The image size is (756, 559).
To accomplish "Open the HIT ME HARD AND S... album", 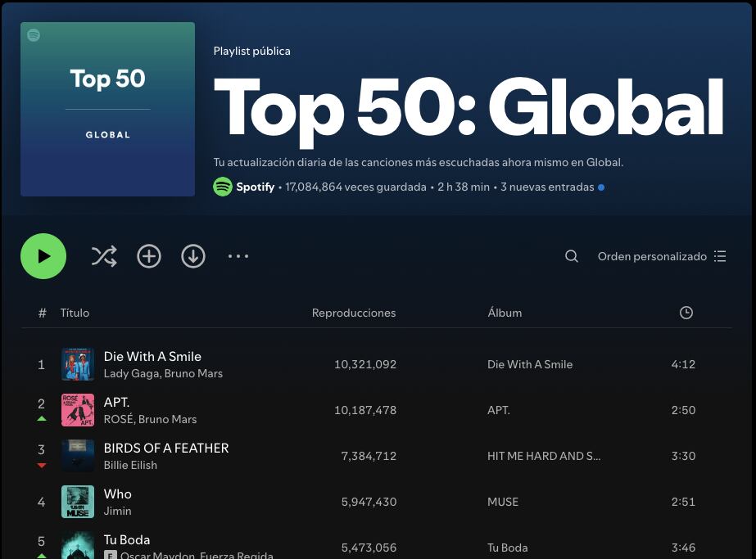I will click(543, 456).
